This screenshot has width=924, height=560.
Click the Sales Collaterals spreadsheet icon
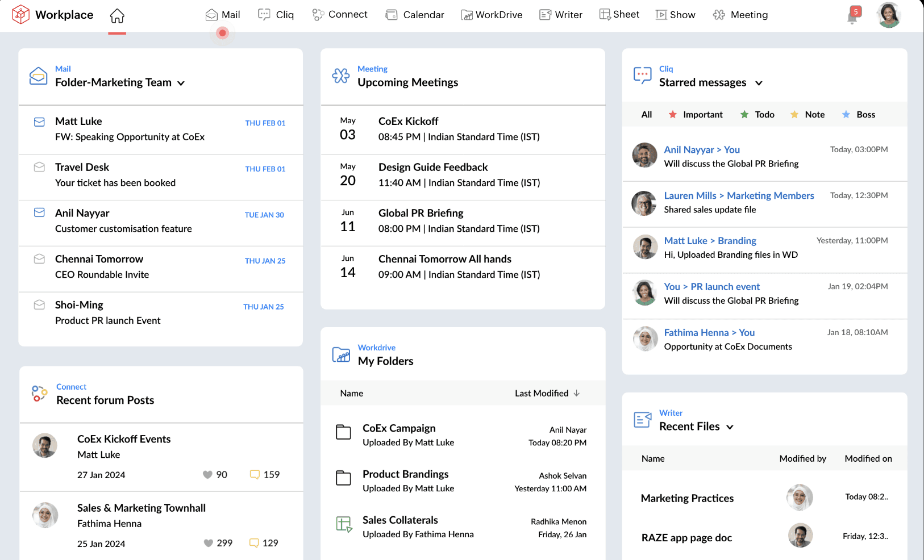tap(344, 524)
